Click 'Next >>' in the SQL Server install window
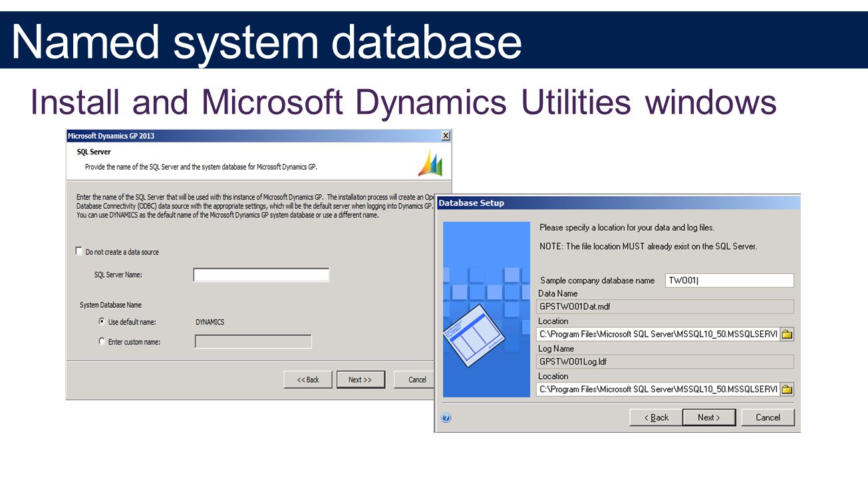 point(361,380)
